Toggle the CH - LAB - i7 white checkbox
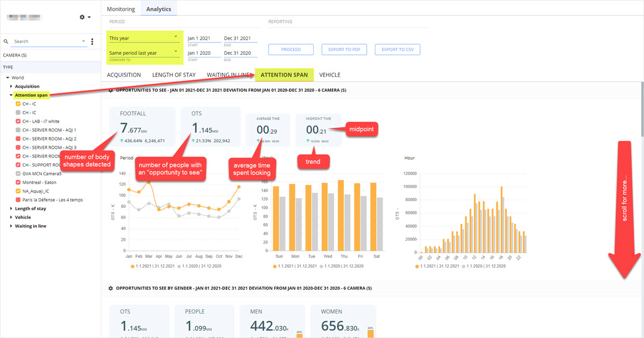 [18, 121]
